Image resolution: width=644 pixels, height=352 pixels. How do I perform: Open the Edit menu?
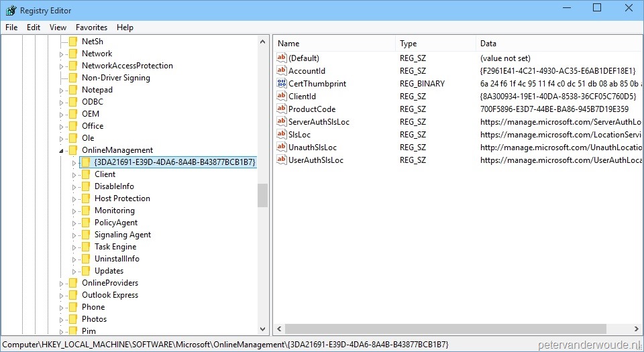coord(34,27)
